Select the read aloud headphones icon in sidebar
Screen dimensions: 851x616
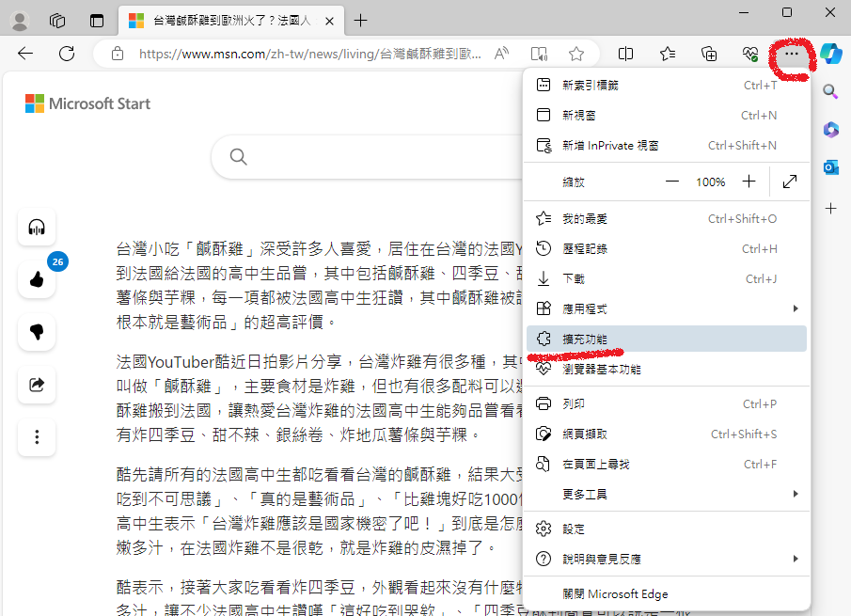(x=36, y=226)
